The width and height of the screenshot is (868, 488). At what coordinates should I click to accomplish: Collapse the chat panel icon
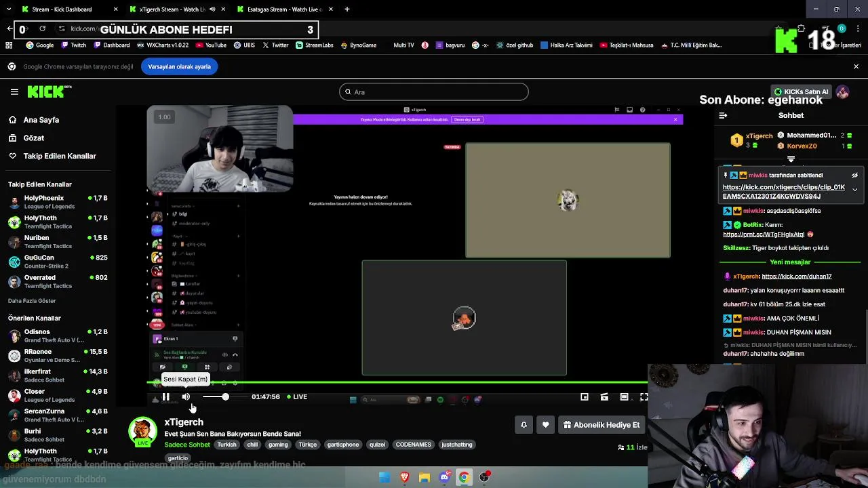pyautogui.click(x=723, y=116)
